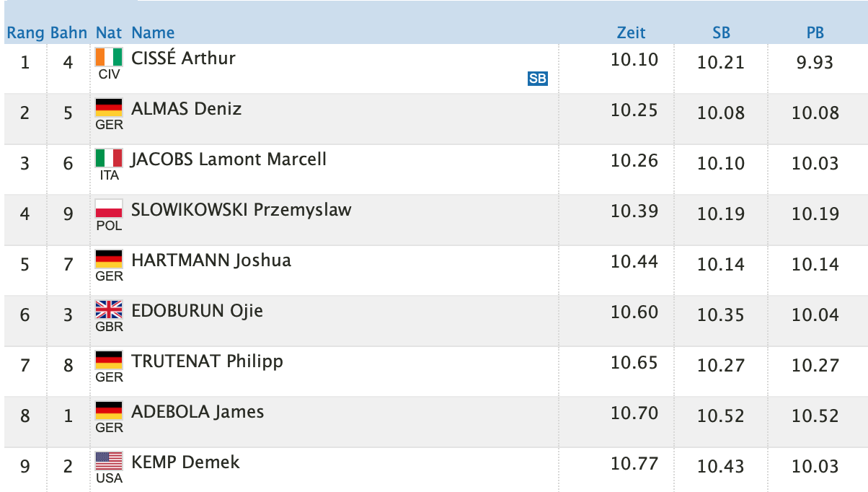Viewport: 868px width, 492px height.
Task: Sort results by the Zeit column header
Action: [631, 32]
